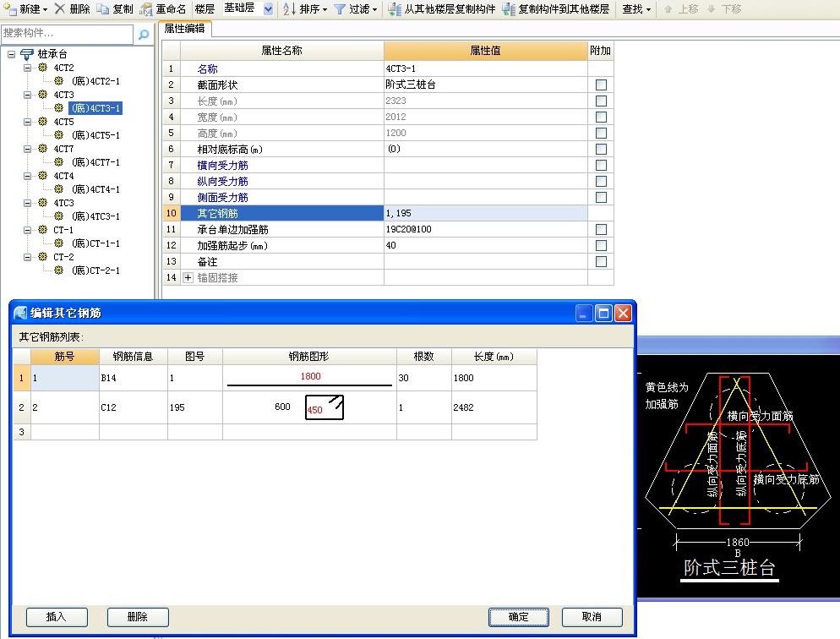
Task: Click the 编辑其它钢筋 dialog title icon
Action: 20,313
